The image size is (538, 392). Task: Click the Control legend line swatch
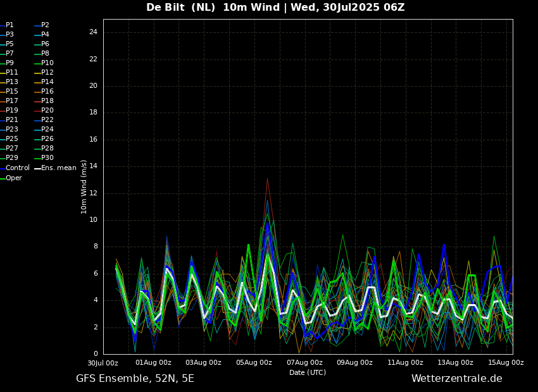pos(3,168)
